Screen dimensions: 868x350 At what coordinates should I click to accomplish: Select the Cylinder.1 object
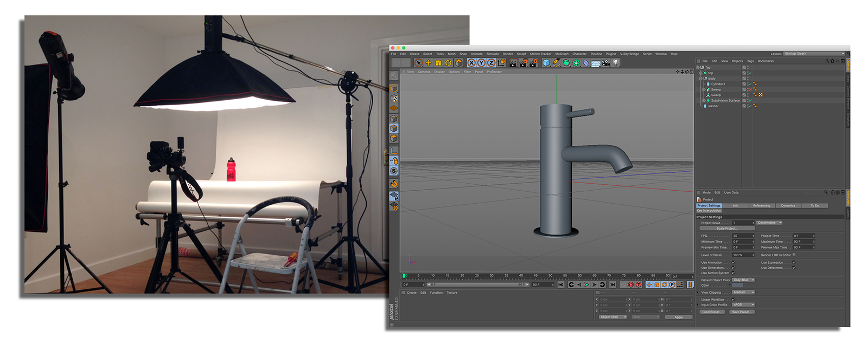click(718, 84)
